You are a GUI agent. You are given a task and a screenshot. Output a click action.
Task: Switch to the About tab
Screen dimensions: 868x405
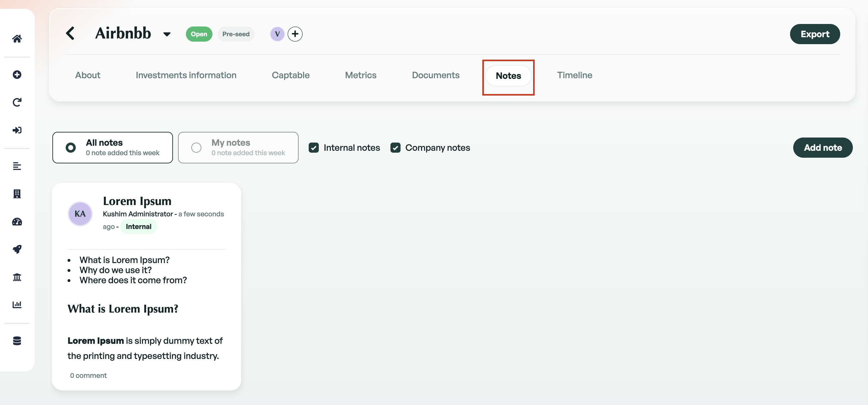pyautogui.click(x=88, y=75)
